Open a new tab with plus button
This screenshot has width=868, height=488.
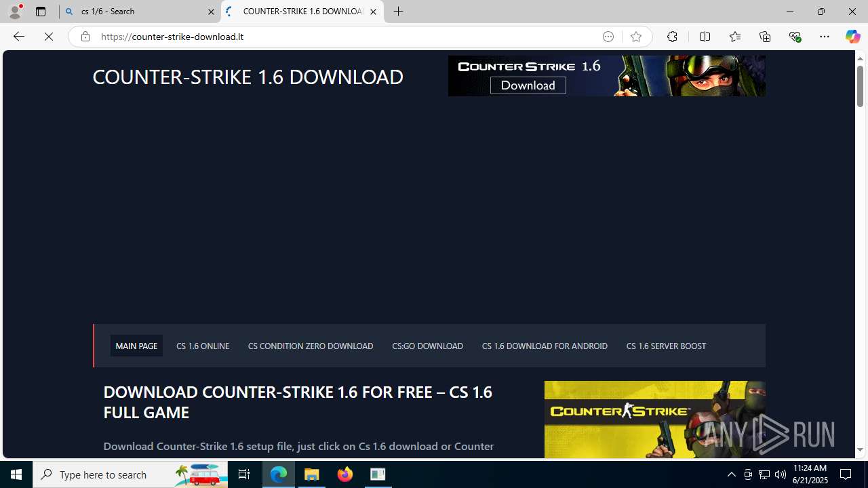pyautogui.click(x=399, y=12)
